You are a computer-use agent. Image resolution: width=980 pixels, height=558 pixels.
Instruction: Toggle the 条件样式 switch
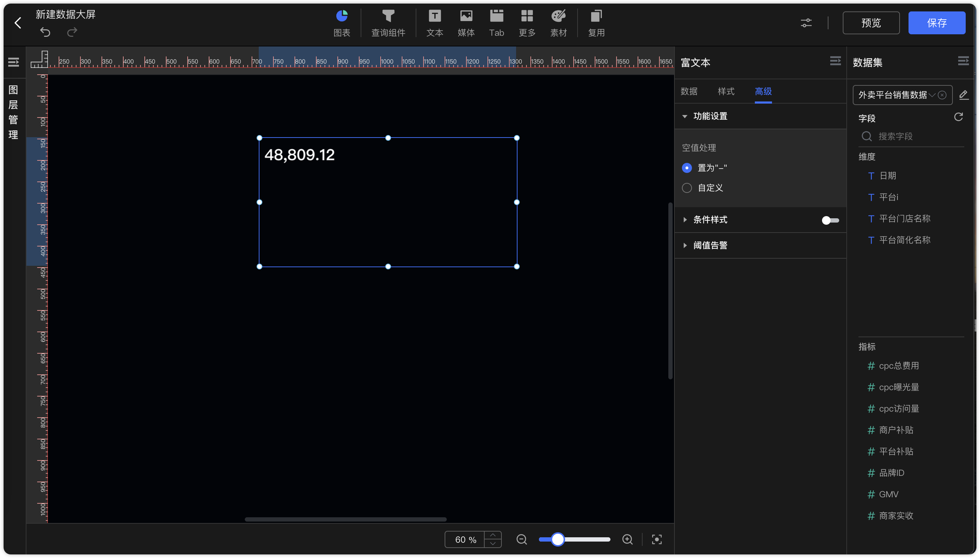[x=830, y=220]
